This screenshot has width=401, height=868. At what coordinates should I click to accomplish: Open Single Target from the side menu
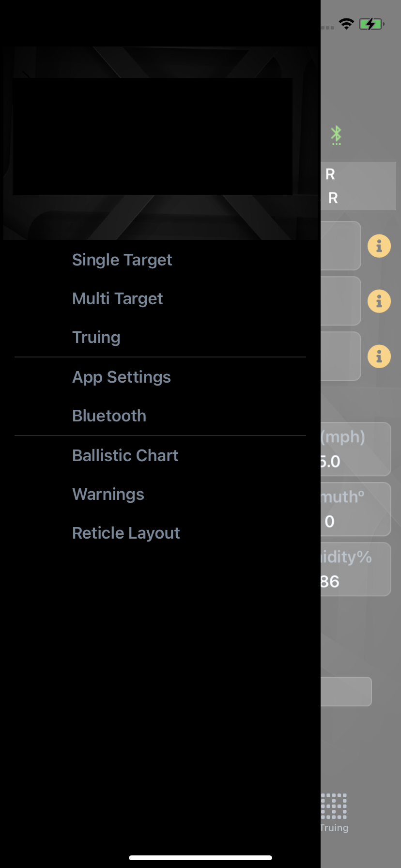pos(122,260)
